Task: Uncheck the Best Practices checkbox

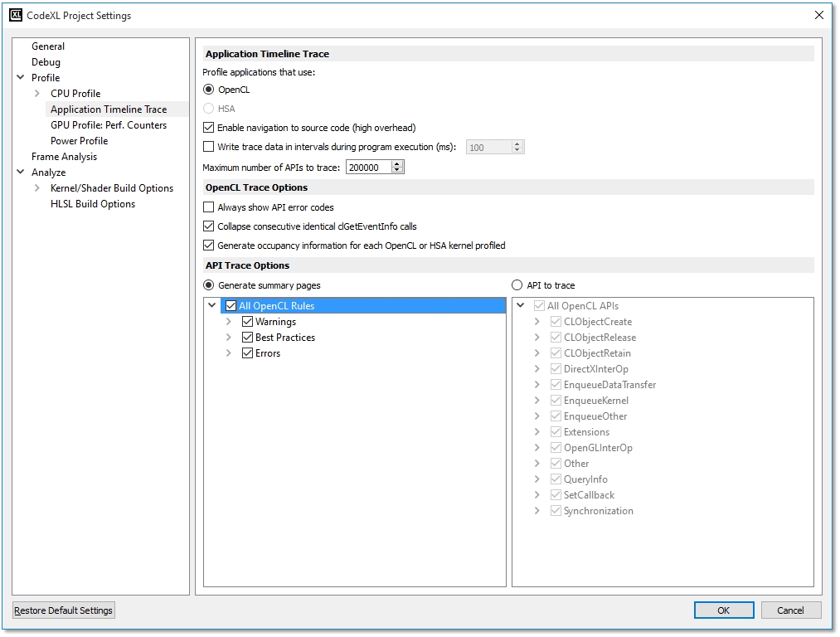Action: [x=247, y=338]
